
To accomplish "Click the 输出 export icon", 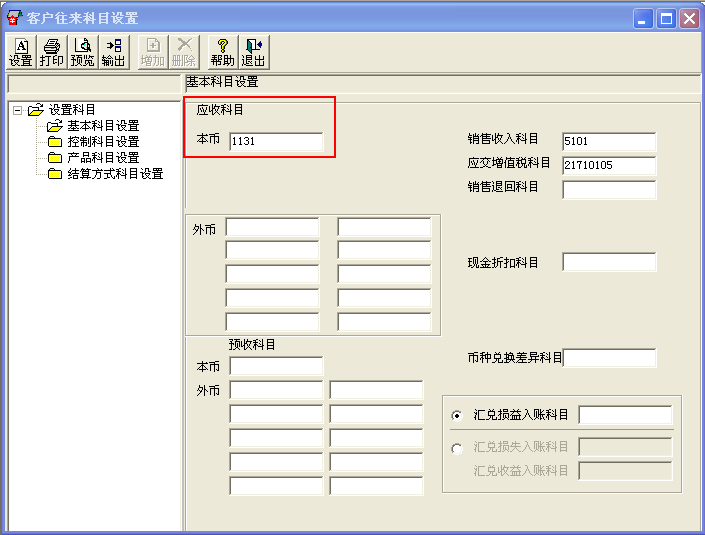I will pyautogui.click(x=114, y=53).
